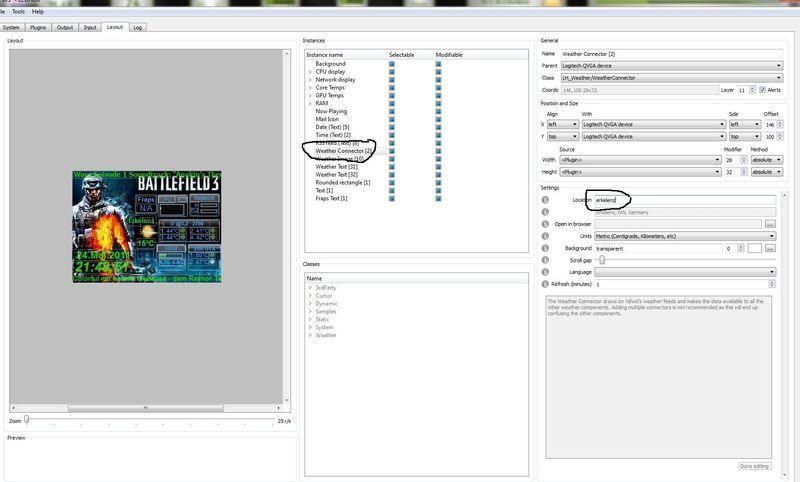The image size is (800, 482).
Task: Expand the CPU display instance
Action: tap(310, 72)
